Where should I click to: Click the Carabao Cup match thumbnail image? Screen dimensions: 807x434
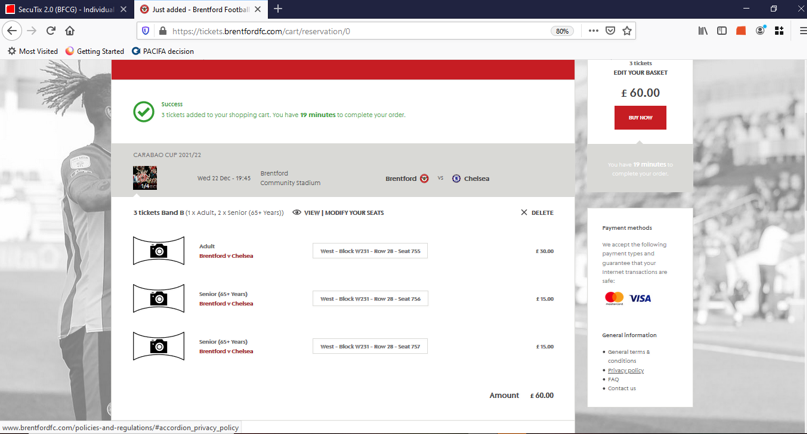(145, 178)
